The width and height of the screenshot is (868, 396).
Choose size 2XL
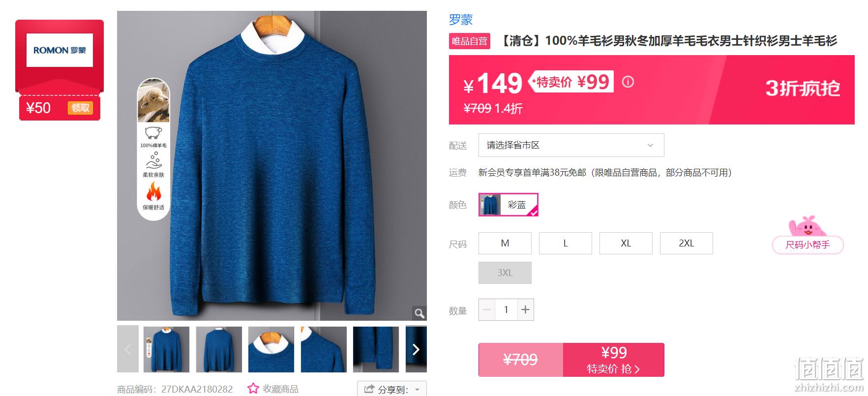(687, 243)
